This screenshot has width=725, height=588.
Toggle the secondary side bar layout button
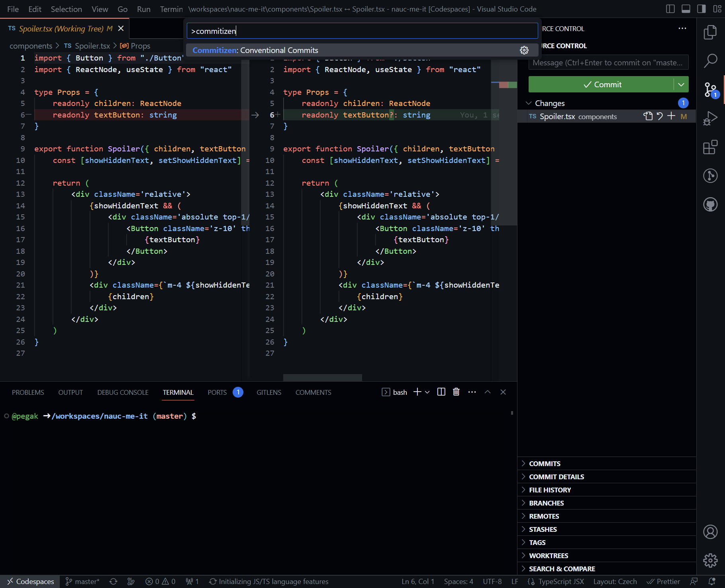point(701,9)
